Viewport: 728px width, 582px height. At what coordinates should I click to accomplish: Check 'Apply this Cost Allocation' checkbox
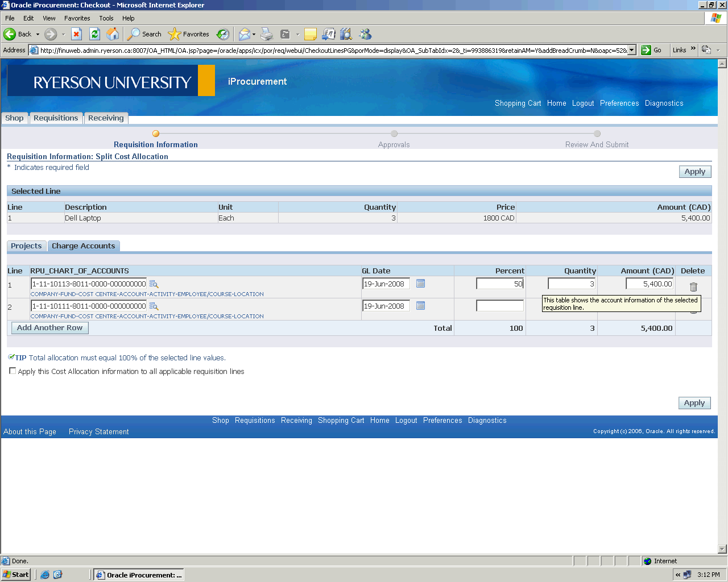point(13,371)
